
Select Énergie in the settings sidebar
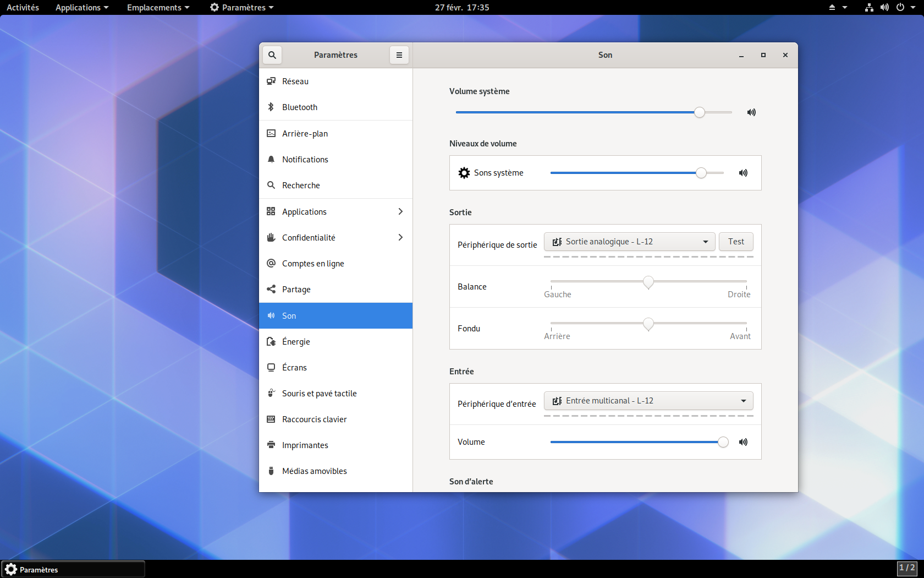(335, 342)
